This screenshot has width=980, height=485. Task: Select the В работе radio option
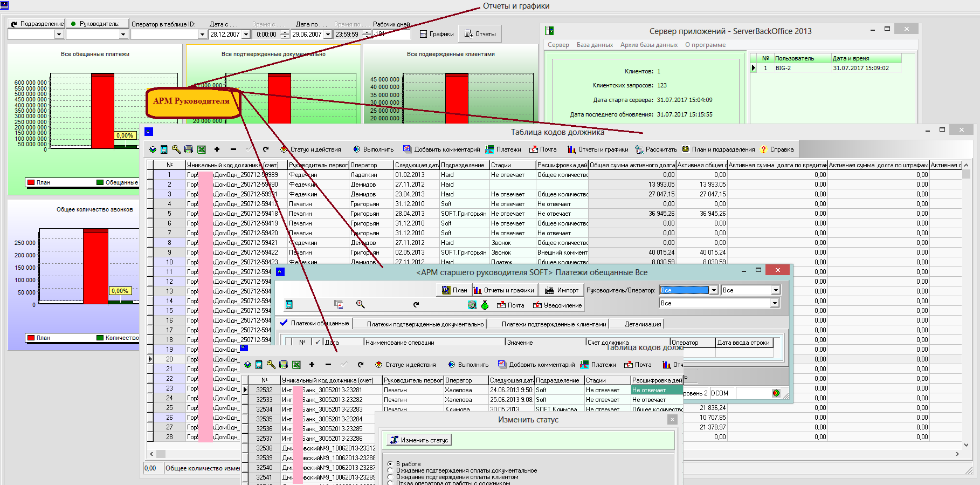click(404, 464)
